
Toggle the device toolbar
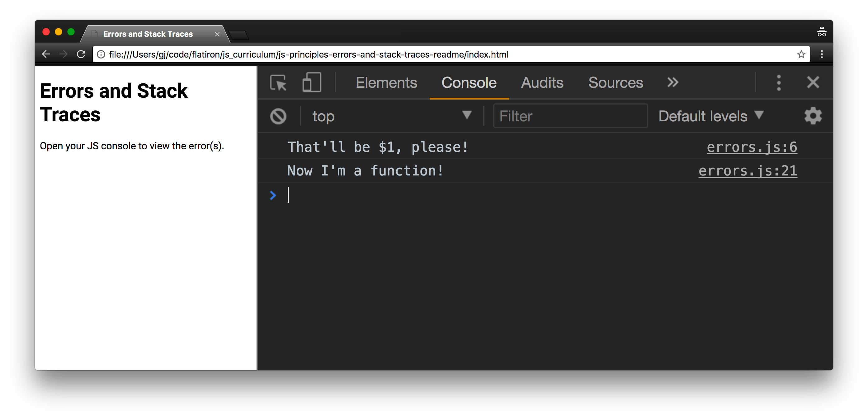[x=311, y=82]
